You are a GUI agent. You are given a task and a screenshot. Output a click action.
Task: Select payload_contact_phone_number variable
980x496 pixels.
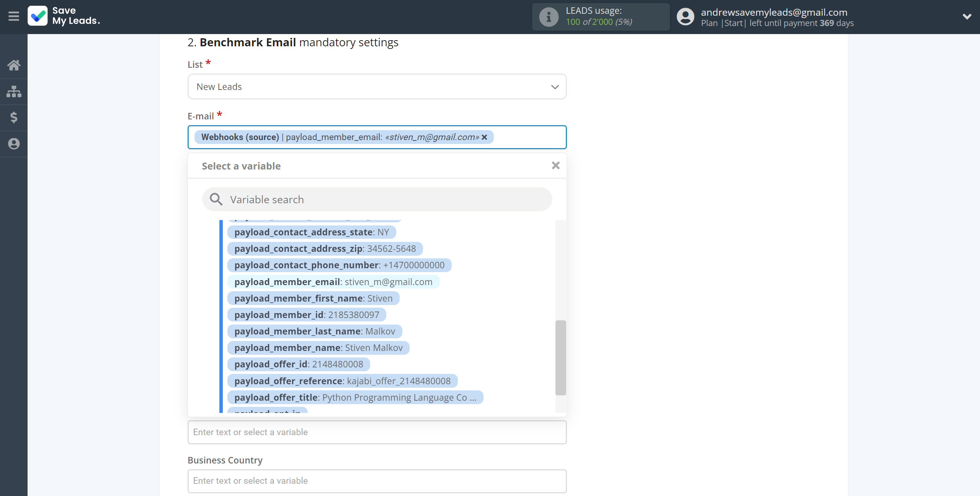coord(340,265)
